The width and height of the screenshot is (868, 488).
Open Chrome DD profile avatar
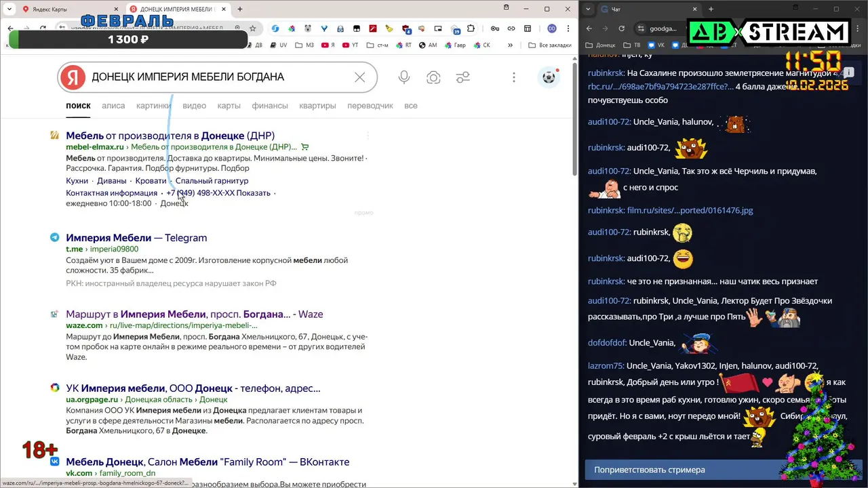coord(552,28)
